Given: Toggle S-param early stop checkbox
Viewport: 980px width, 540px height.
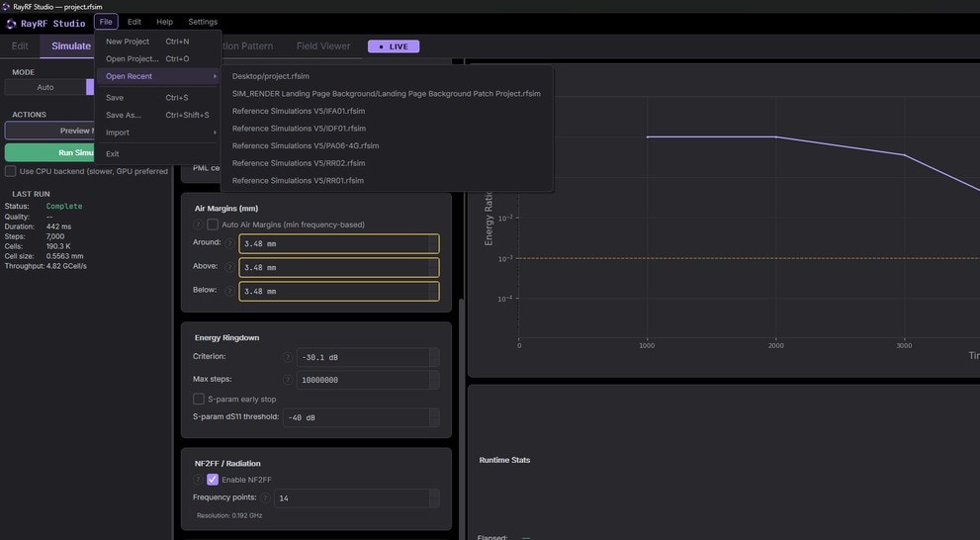Looking at the screenshot, I should pos(199,399).
